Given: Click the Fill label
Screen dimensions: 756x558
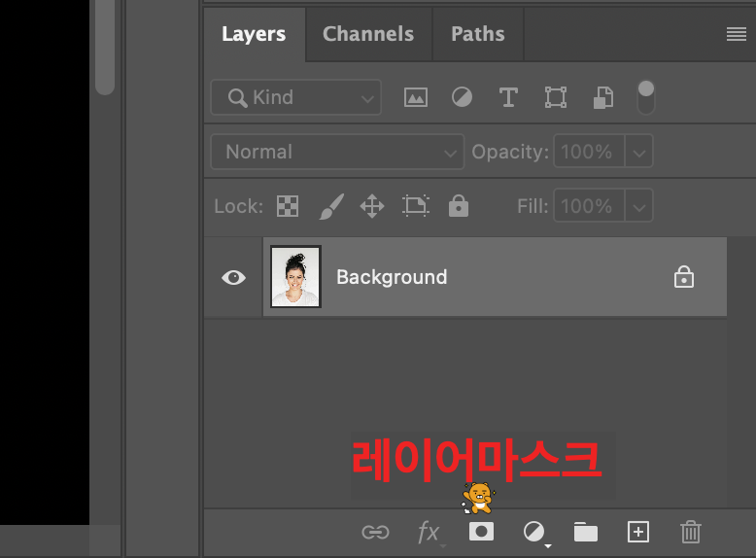Looking at the screenshot, I should point(533,206).
